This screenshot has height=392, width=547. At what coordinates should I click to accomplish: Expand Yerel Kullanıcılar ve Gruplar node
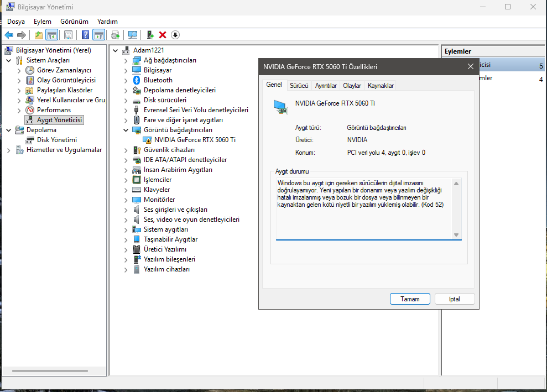[x=19, y=100]
